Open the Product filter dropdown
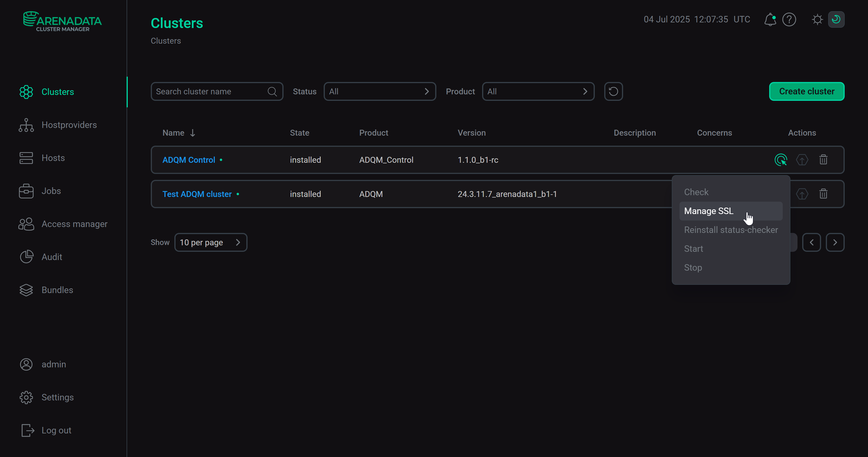 pos(538,91)
